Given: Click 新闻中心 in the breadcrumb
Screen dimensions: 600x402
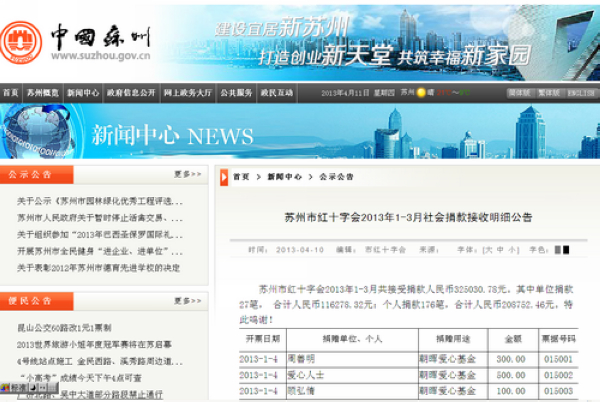Looking at the screenshot, I should click(284, 177).
